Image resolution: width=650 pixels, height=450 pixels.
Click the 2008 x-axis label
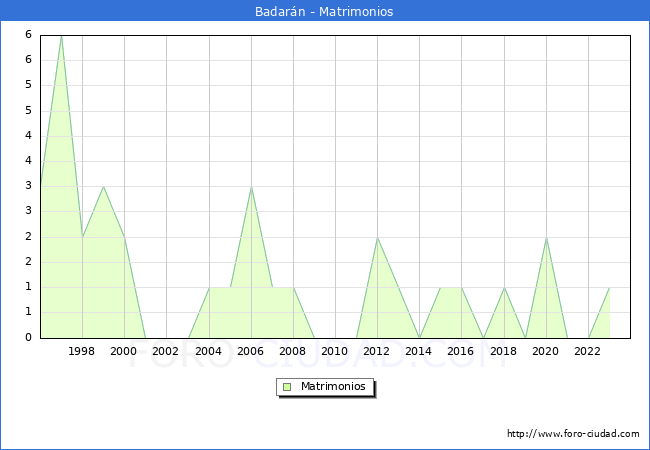[x=293, y=351]
